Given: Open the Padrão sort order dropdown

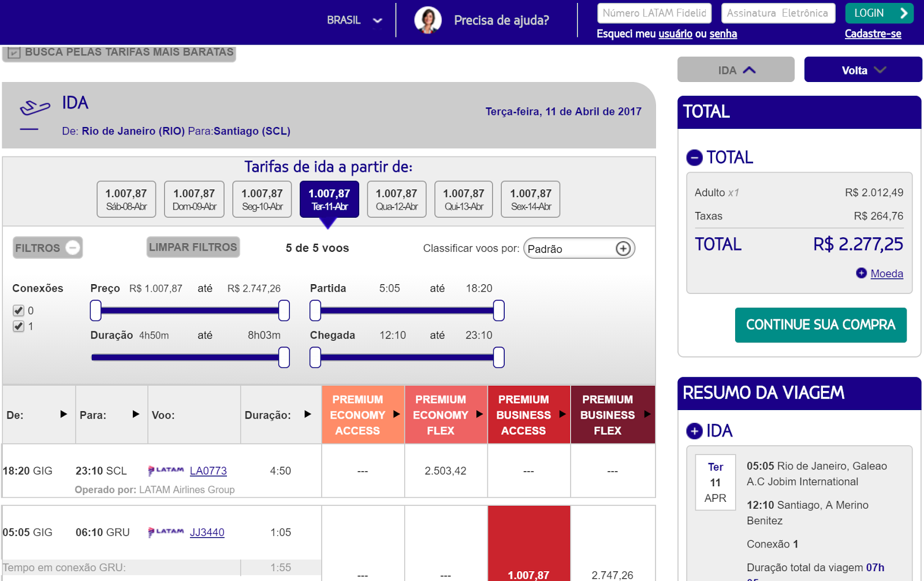Looking at the screenshot, I should [x=579, y=248].
